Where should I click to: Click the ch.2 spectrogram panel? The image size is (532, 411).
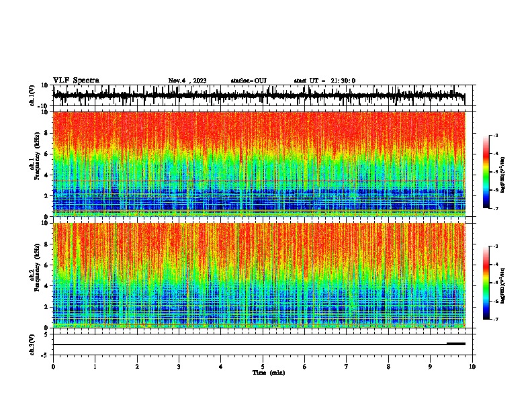coord(259,275)
